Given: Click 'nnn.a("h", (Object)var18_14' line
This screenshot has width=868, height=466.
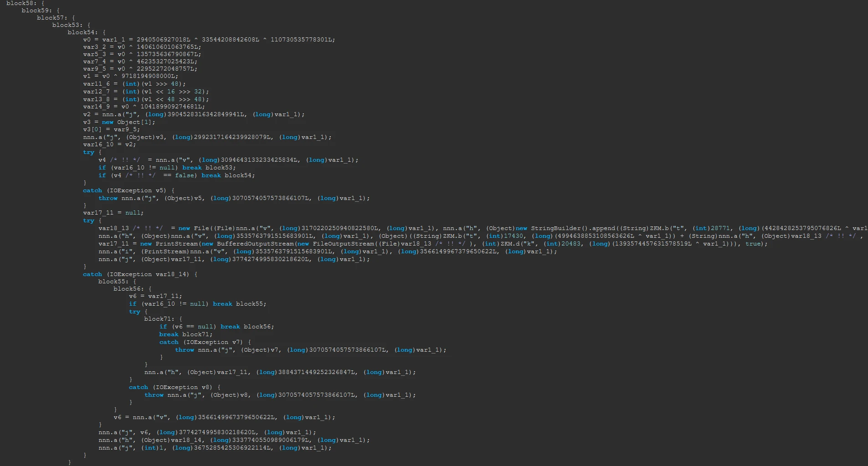Looking at the screenshot, I should point(234,440).
